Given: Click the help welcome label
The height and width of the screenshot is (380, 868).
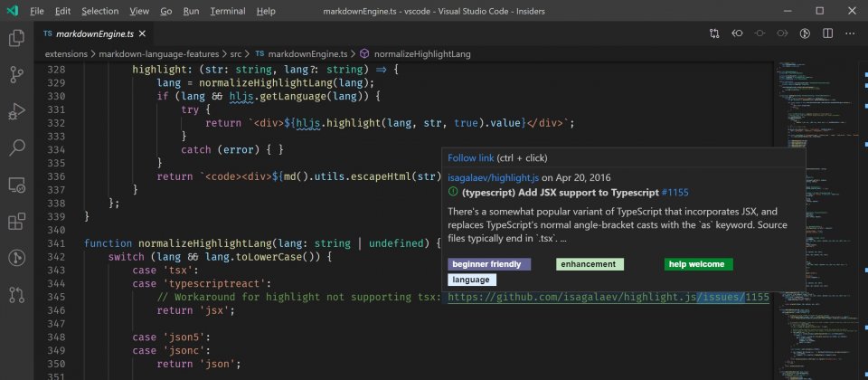Looking at the screenshot, I should click(x=699, y=264).
